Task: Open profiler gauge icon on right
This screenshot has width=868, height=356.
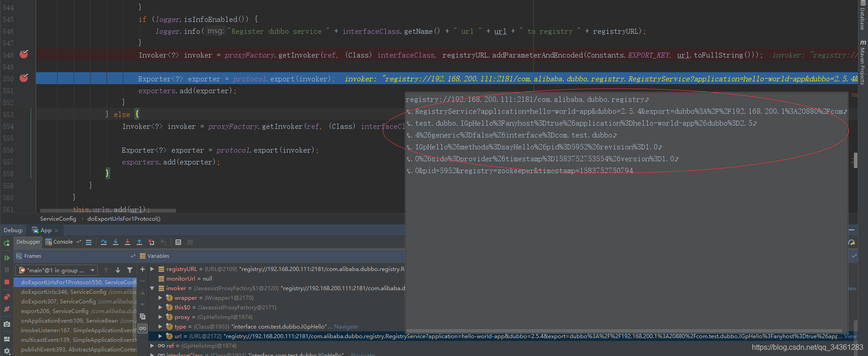Action: (x=852, y=243)
